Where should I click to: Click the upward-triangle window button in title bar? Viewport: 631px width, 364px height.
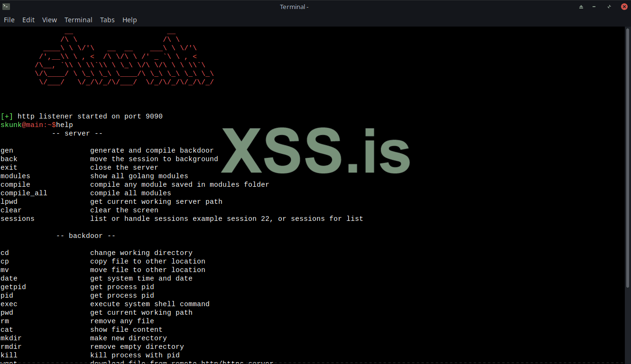point(581,7)
